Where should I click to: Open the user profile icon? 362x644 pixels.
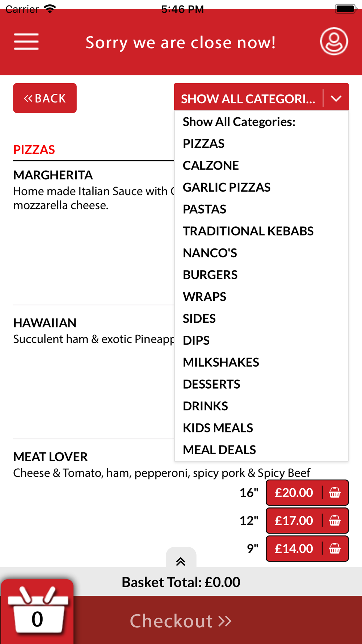pyautogui.click(x=334, y=41)
